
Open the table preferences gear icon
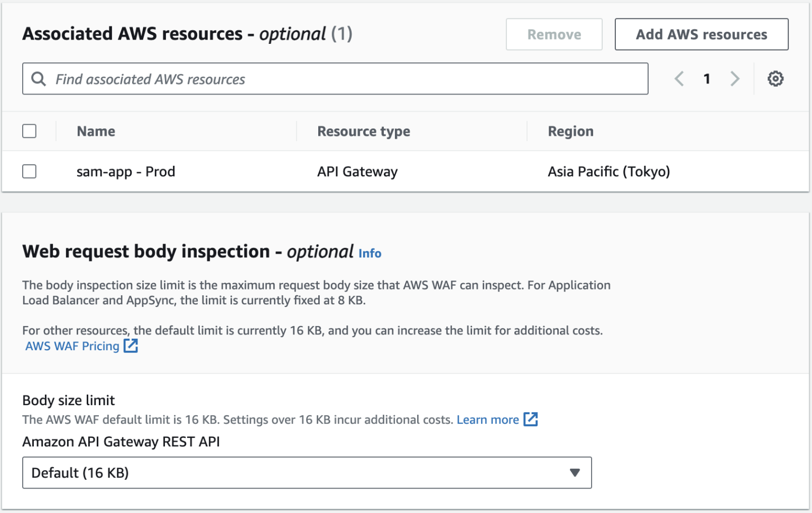point(775,79)
